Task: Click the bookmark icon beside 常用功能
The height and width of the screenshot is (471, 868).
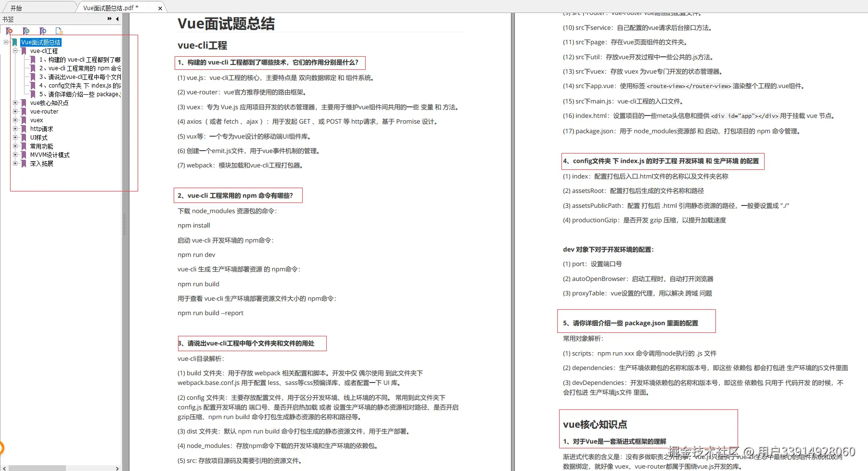Action: click(24, 146)
